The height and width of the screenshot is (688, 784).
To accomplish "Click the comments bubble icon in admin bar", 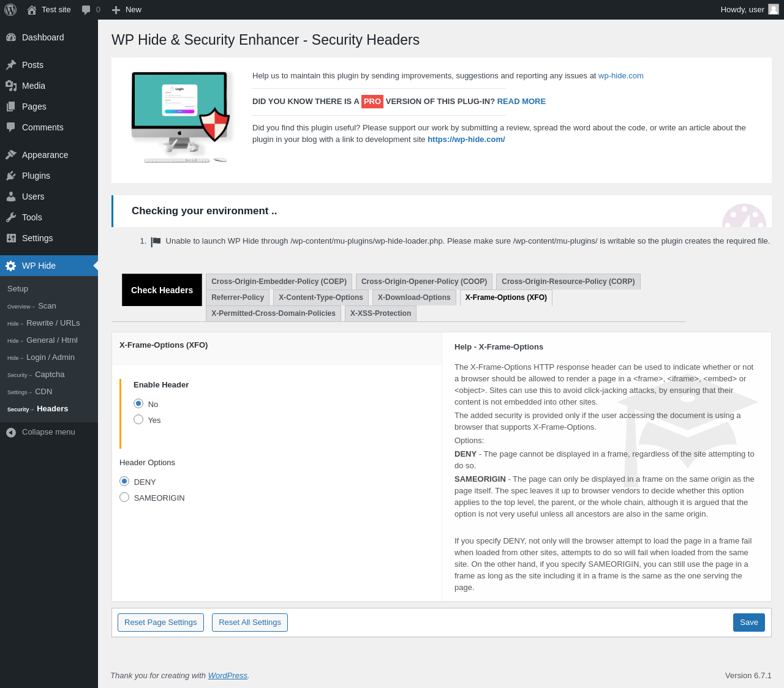I will [x=86, y=10].
